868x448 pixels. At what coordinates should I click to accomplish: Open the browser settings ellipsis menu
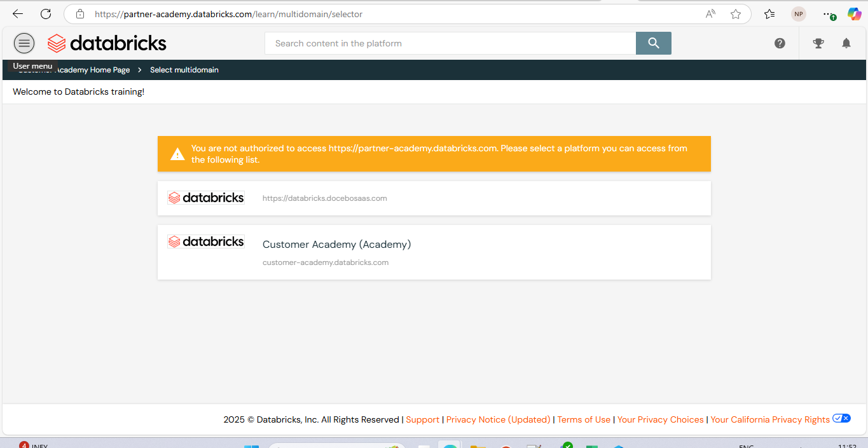(x=827, y=13)
